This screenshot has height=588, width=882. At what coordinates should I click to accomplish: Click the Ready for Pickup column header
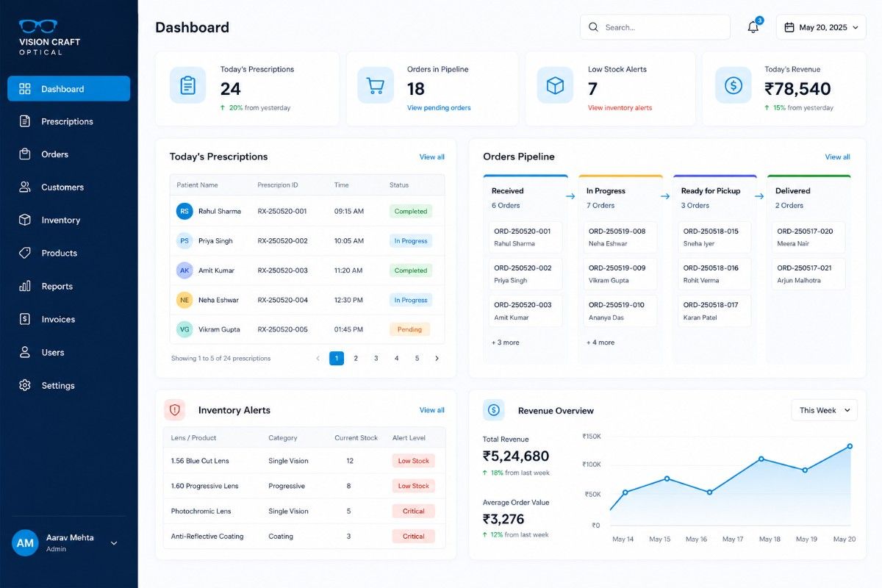pos(711,191)
